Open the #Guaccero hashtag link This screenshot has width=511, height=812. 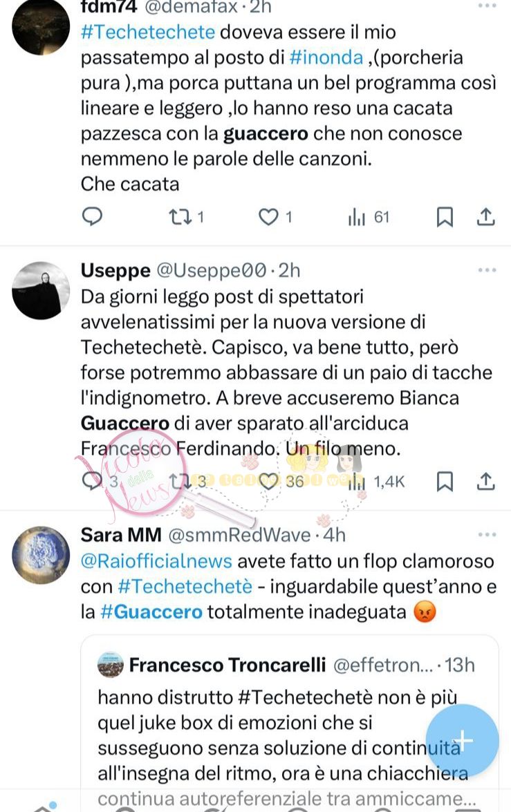tap(151, 612)
